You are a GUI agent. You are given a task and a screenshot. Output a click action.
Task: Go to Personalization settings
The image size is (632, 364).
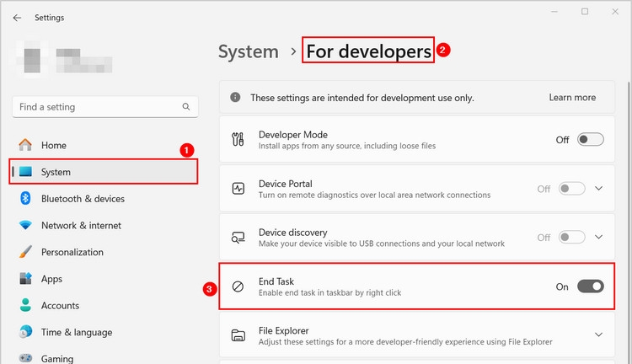click(104, 252)
